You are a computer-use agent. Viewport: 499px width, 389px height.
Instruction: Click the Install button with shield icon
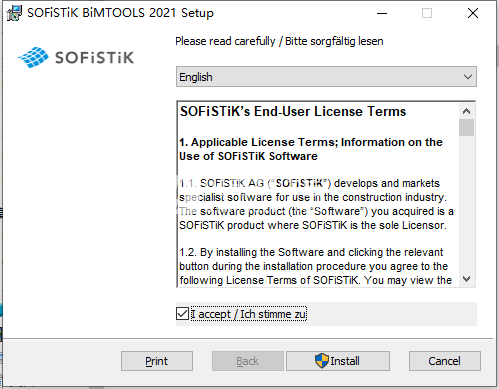(x=338, y=361)
